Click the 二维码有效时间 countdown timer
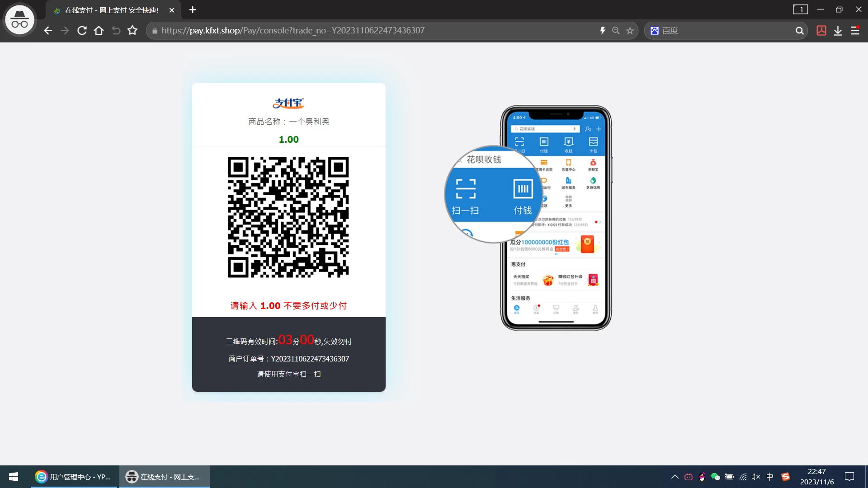Viewport: 868px width, 488px height. pos(288,340)
